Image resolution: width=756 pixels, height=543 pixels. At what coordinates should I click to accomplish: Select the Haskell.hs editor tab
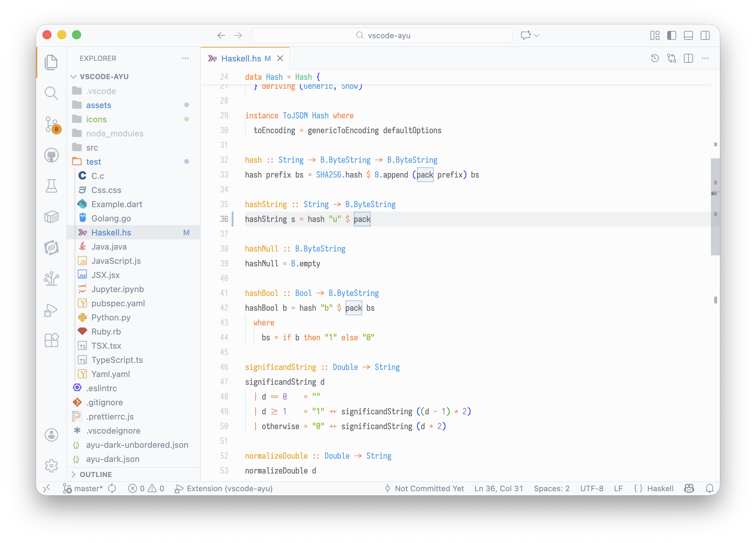click(x=241, y=59)
